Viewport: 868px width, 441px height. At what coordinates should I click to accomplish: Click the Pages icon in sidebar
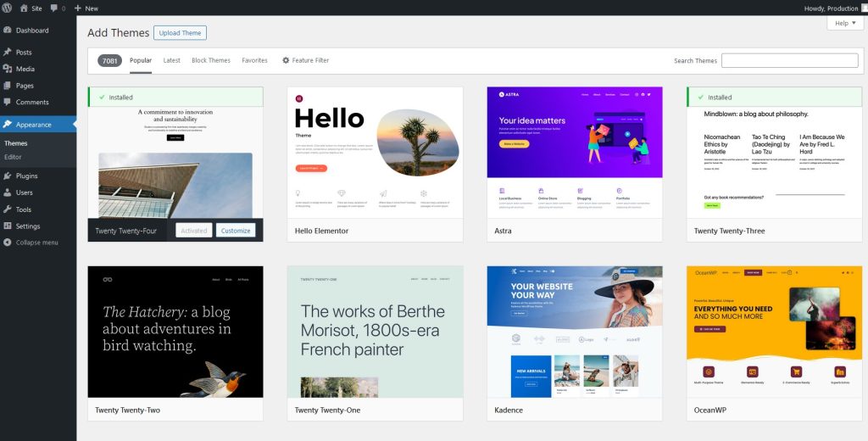(7, 86)
